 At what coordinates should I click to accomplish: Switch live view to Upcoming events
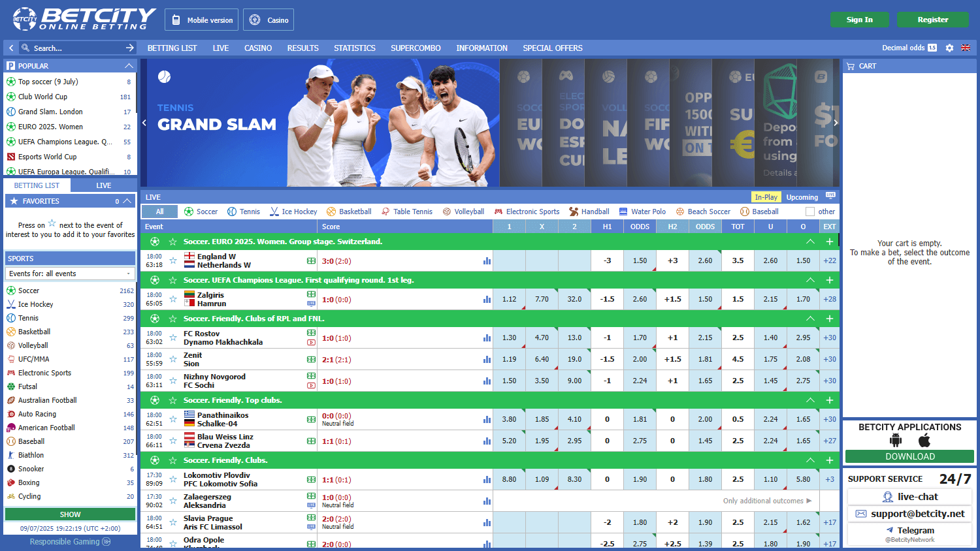click(802, 197)
